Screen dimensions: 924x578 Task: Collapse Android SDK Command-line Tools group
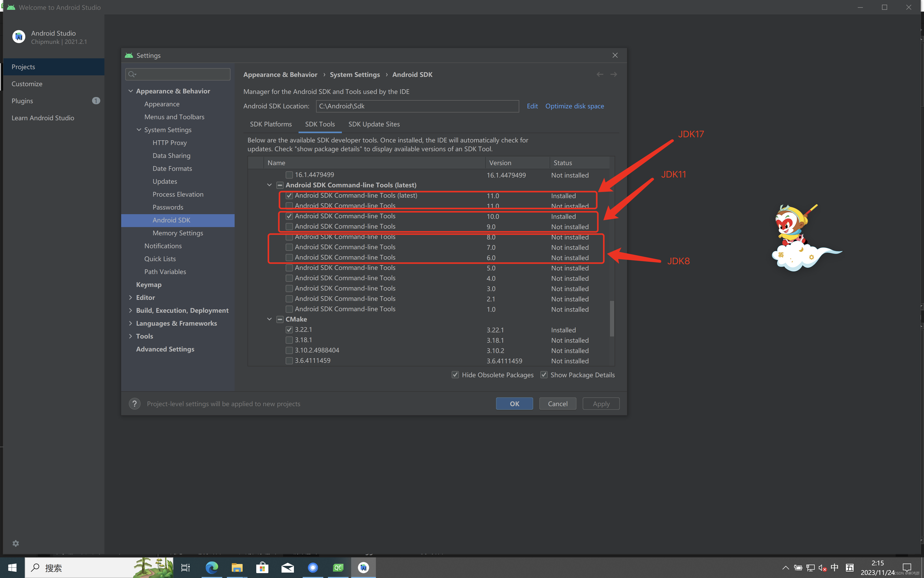click(270, 185)
